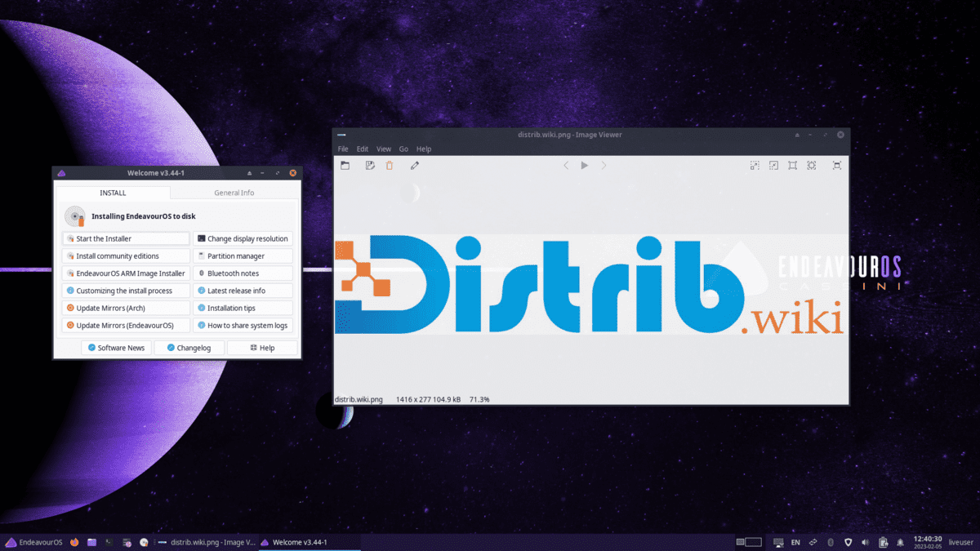Screen dimensions: 980x551
Task: Click the actual size zoom icon
Action: [x=792, y=166]
